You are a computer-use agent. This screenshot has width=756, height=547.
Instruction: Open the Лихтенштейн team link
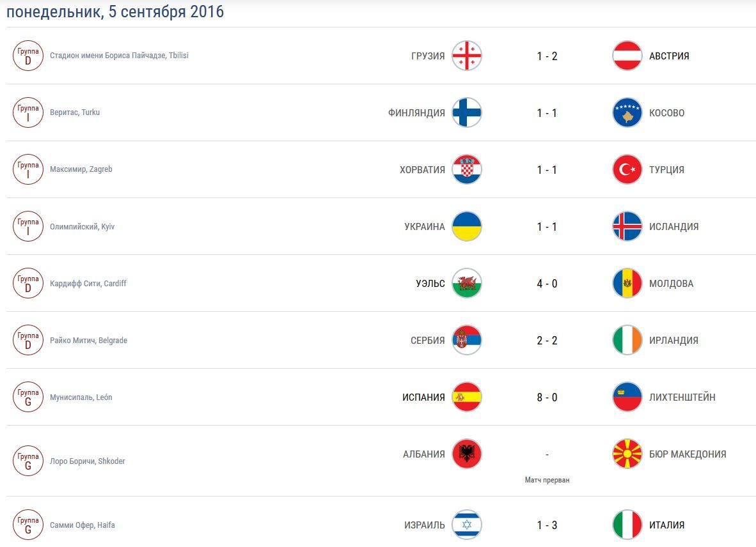(x=682, y=397)
